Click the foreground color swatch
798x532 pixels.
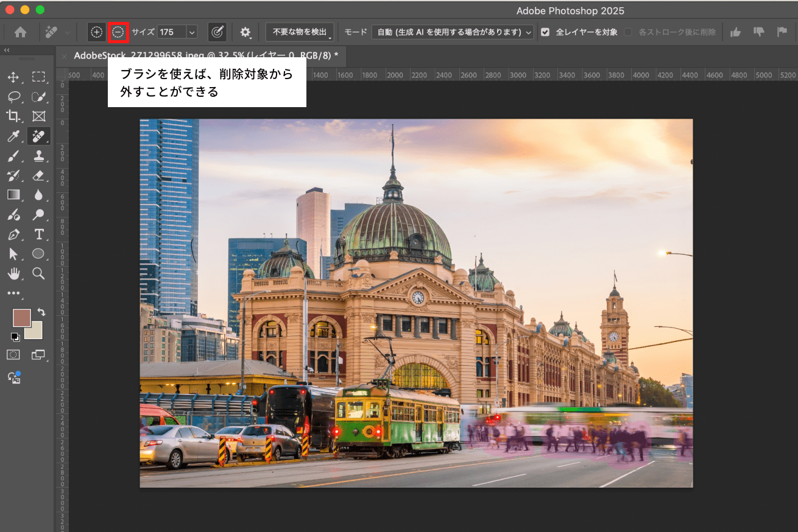[x=21, y=318]
